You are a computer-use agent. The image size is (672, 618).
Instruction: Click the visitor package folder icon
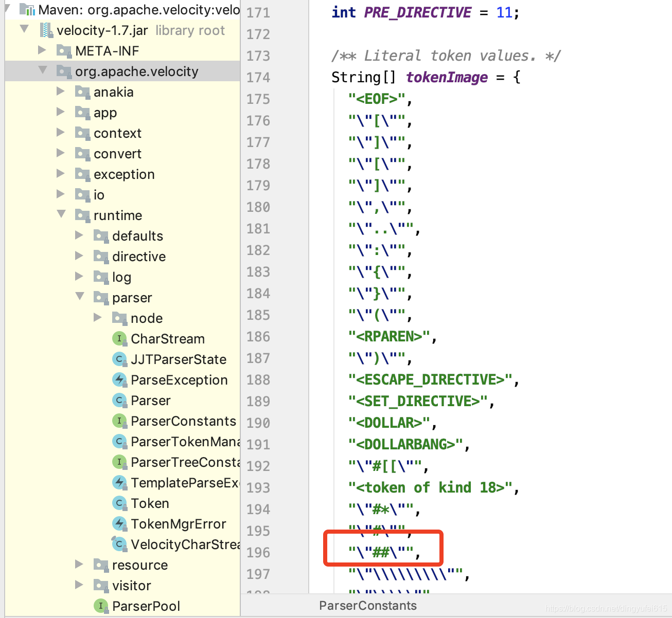click(101, 586)
